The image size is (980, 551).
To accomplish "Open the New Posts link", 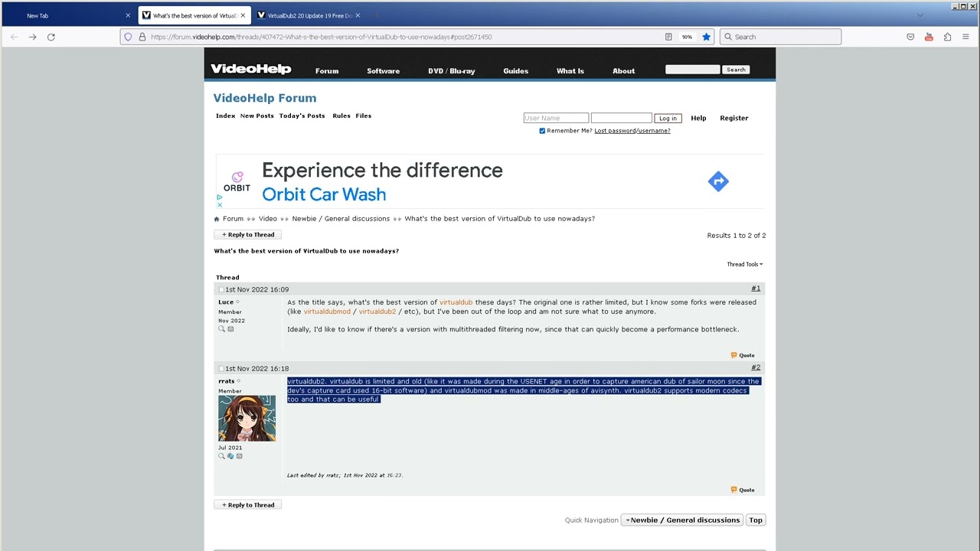I will coord(256,116).
